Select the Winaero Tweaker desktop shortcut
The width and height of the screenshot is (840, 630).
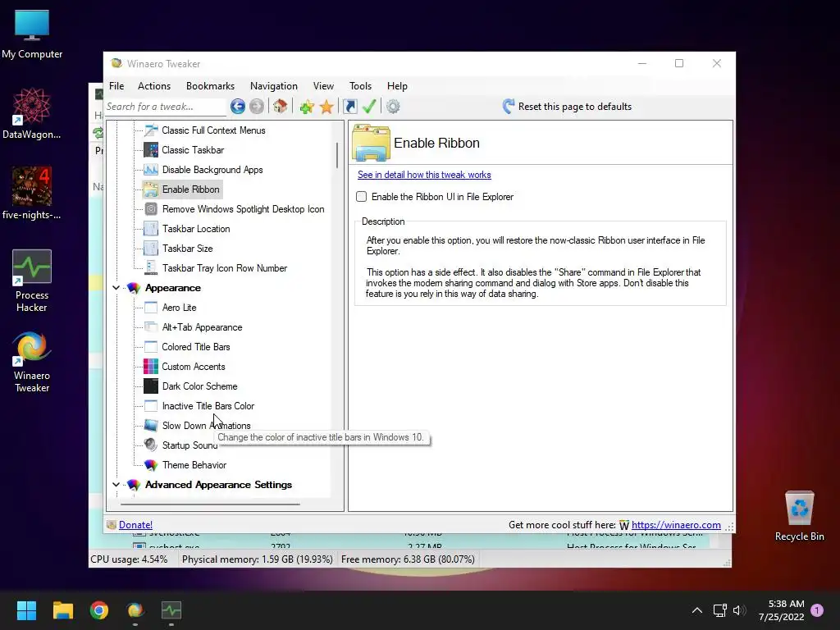32,362
